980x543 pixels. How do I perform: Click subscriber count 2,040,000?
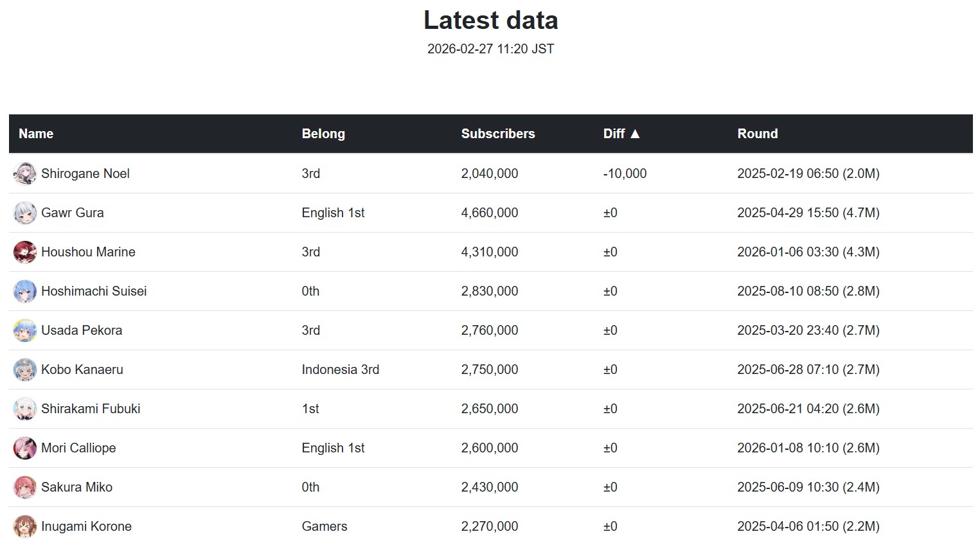pyautogui.click(x=490, y=174)
